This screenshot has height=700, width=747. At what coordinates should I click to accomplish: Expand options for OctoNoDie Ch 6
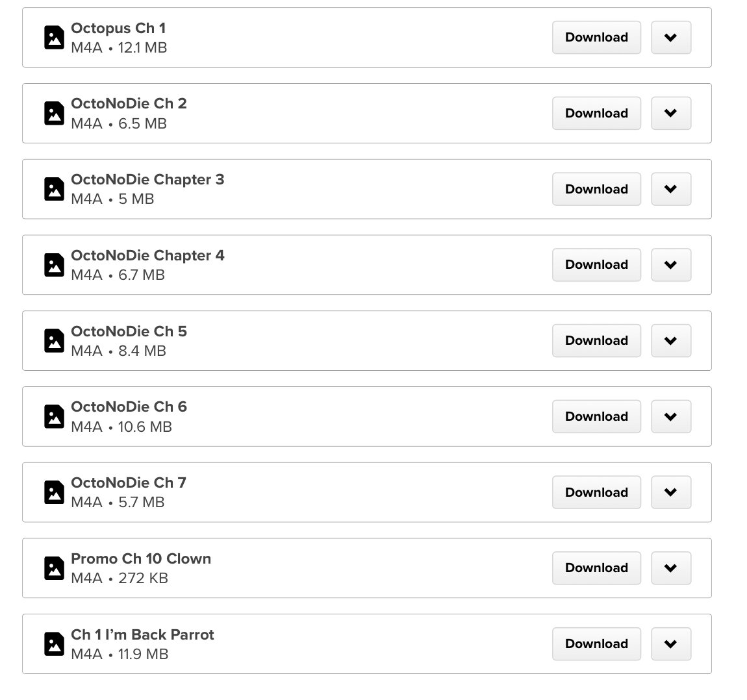670,416
